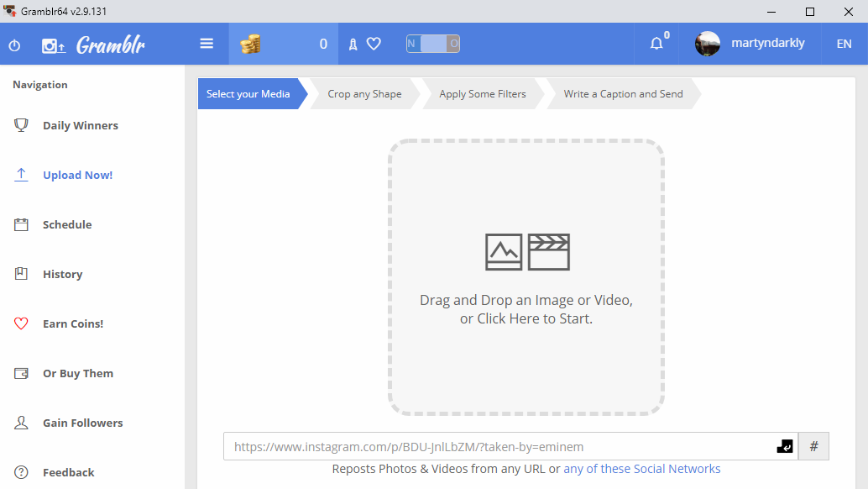
Task: Click the History bookmark icon
Action: (21, 274)
